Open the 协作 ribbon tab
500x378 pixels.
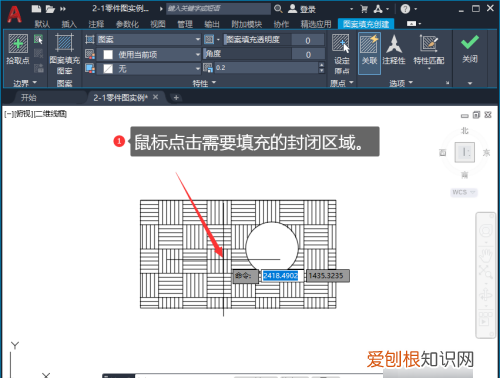(x=281, y=24)
